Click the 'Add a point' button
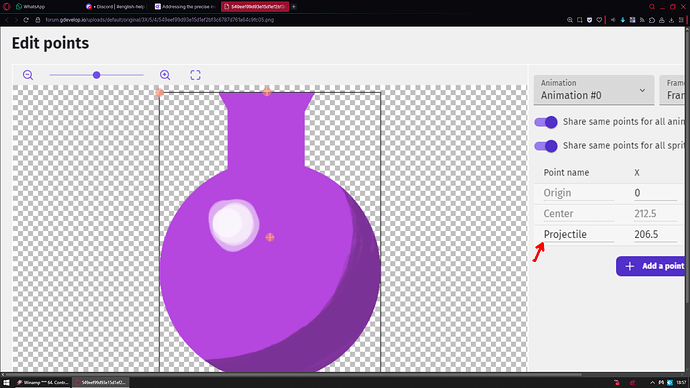This screenshot has height=388, width=690. (651, 266)
